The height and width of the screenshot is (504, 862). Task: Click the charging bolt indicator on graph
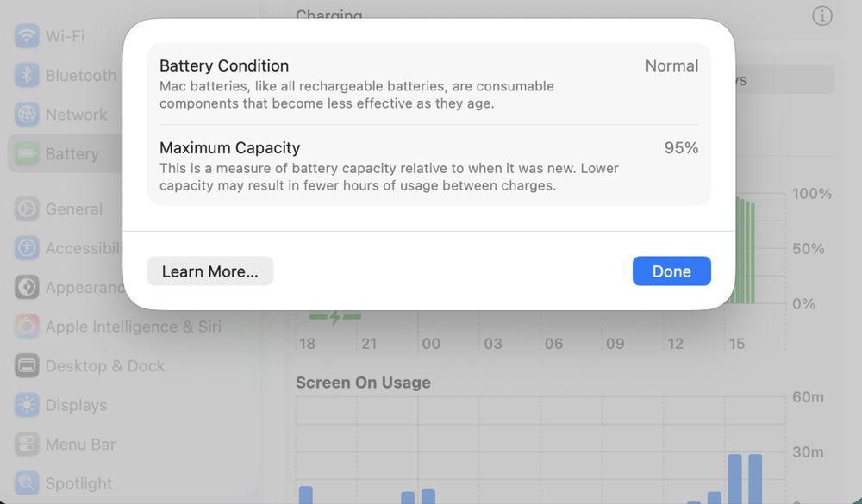pyautogui.click(x=335, y=316)
